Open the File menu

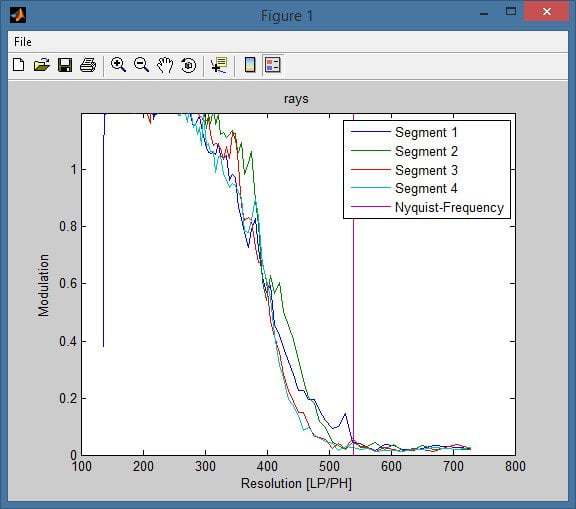tap(23, 42)
